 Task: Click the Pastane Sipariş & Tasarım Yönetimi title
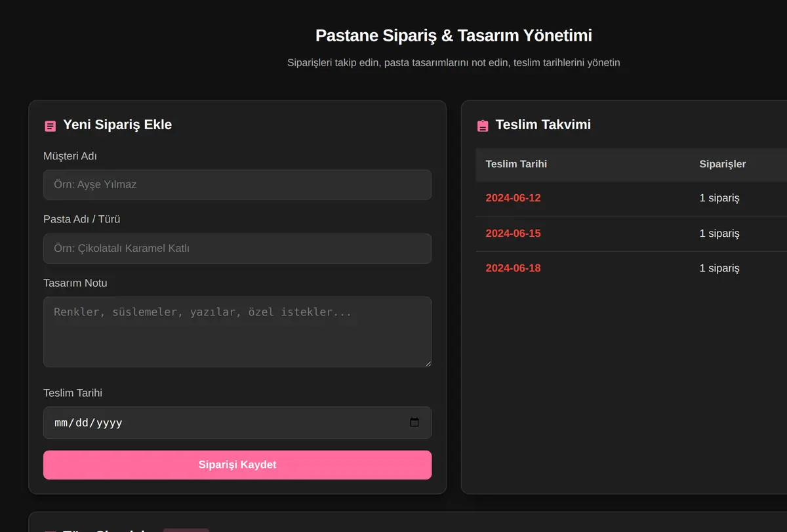(454, 35)
